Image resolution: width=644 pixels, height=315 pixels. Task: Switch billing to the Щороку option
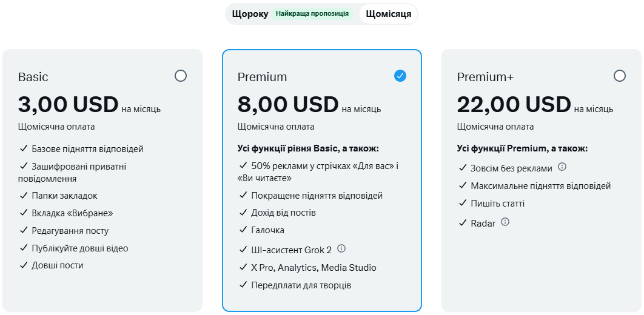[250, 14]
